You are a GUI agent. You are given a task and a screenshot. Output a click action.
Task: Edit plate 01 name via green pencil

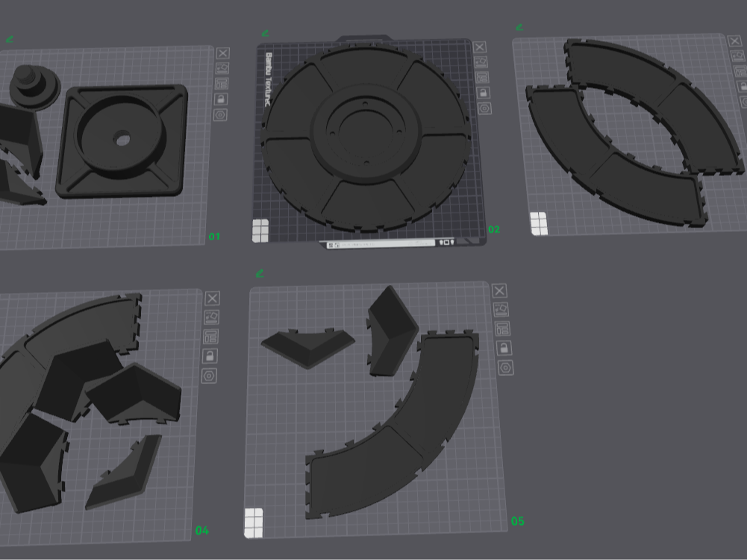click(9, 40)
